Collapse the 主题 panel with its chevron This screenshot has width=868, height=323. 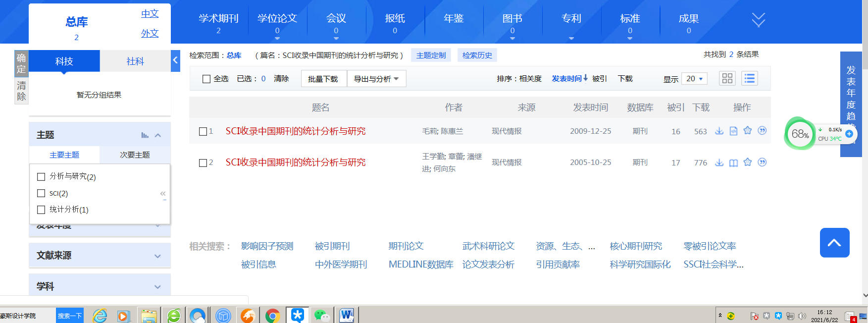coord(158,135)
